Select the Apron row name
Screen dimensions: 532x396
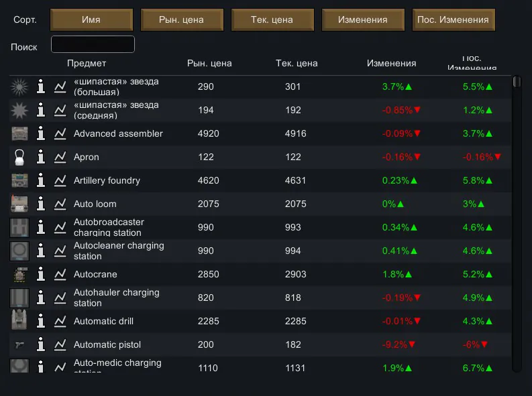[87, 157]
